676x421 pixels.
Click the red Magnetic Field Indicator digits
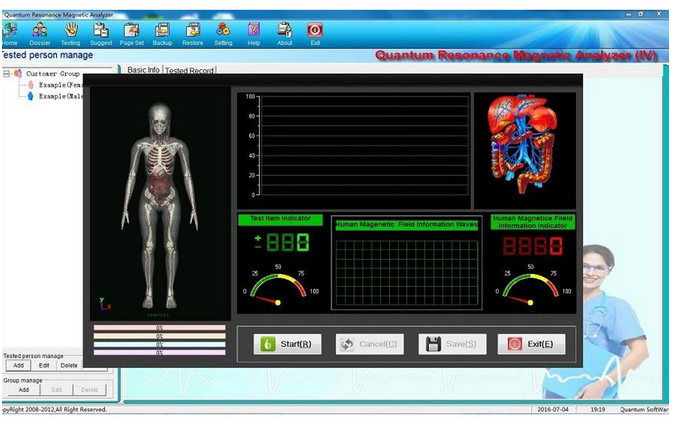coord(533,246)
